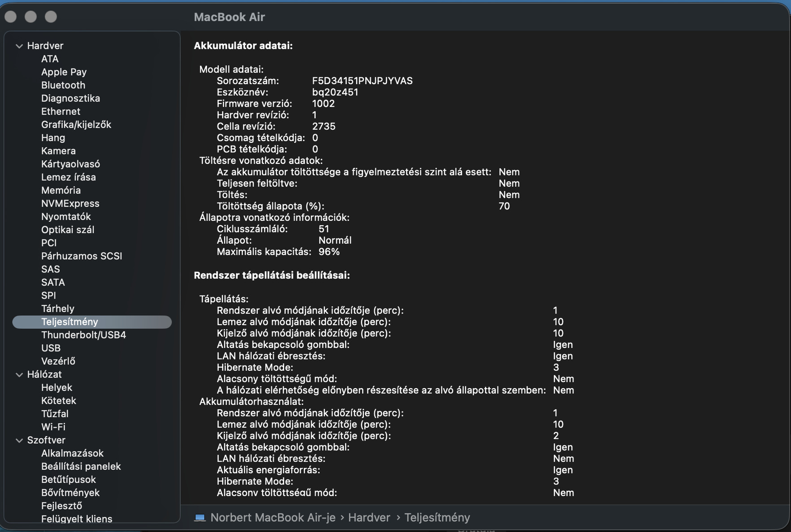The width and height of the screenshot is (791, 532).
Task: Open Alkalmazások software list
Action: point(72,453)
